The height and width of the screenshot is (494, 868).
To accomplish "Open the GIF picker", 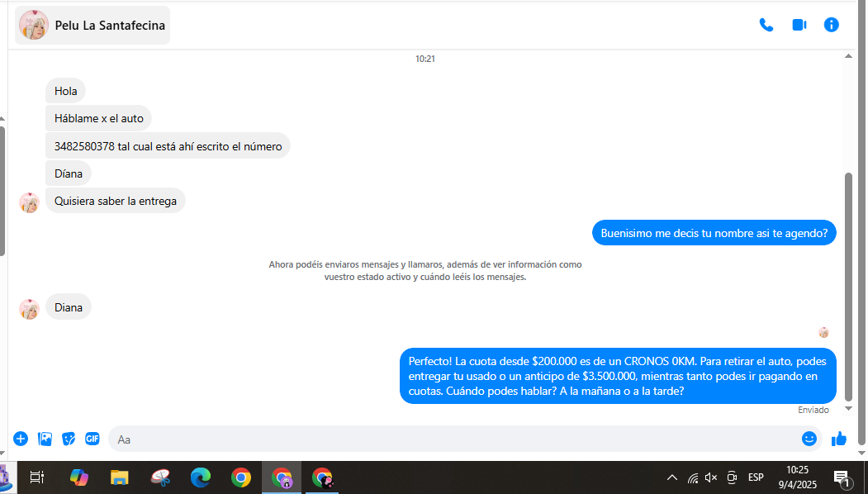I will 92,439.
